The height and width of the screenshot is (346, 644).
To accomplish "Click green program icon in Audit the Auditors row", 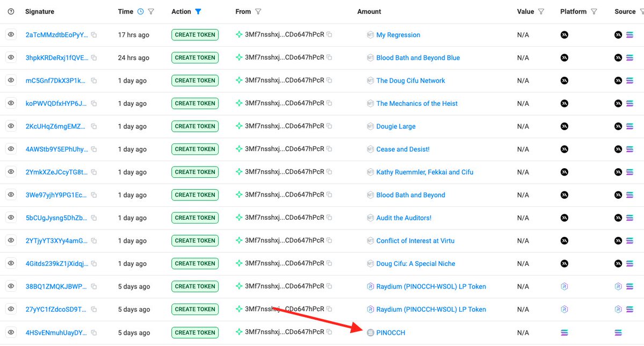I will (x=239, y=218).
